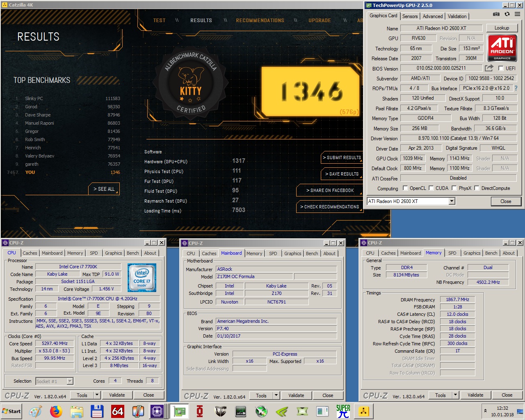Open the CPU-Z chip taskbar icon
525x420 pixels.
coord(157,411)
